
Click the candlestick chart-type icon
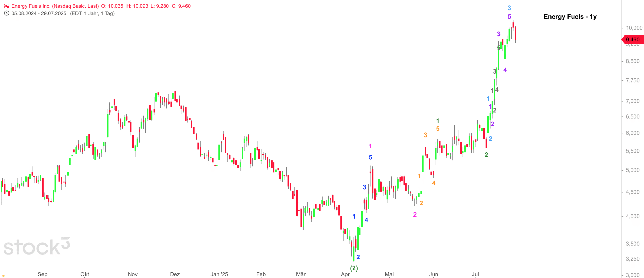pyautogui.click(x=6, y=6)
